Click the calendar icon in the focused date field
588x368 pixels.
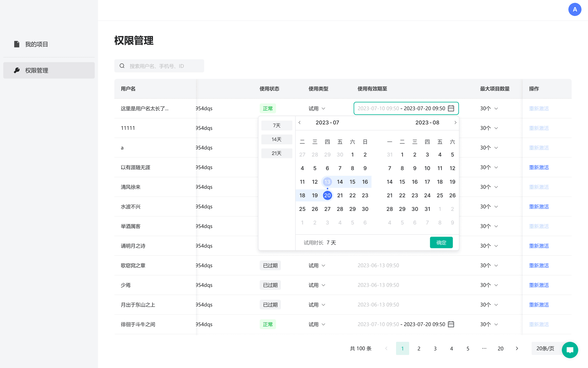coord(451,108)
